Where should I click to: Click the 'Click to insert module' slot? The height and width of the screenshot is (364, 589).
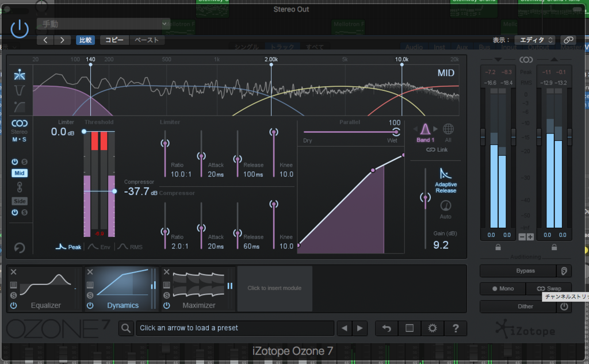point(274,288)
